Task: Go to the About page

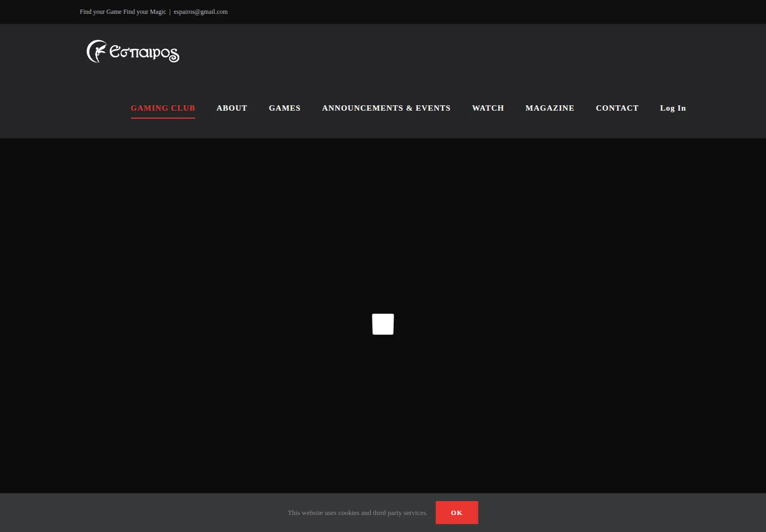Action: click(232, 108)
